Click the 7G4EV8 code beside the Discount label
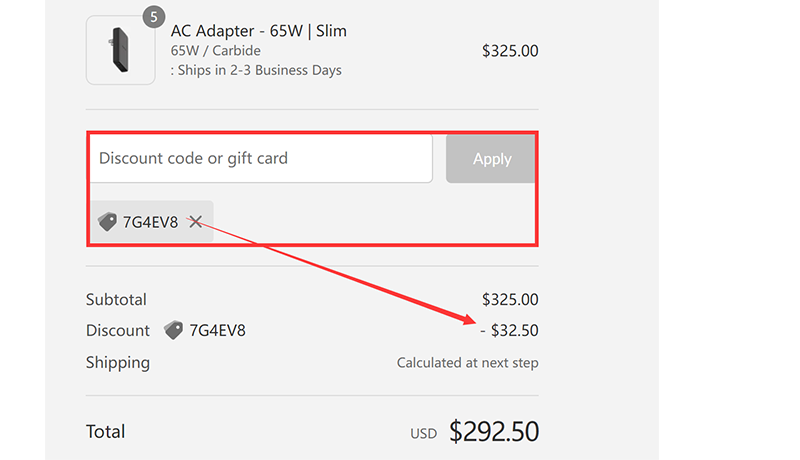The width and height of the screenshot is (800, 460). point(217,330)
